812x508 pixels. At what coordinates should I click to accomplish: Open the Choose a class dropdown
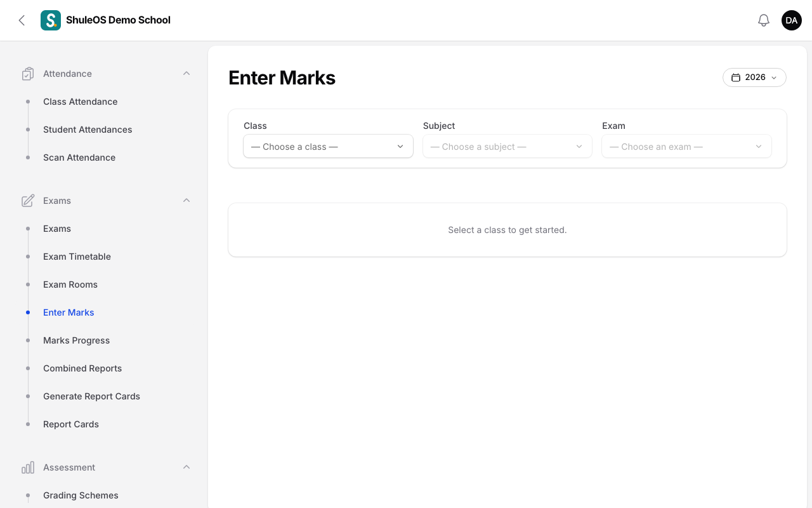pyautogui.click(x=328, y=147)
